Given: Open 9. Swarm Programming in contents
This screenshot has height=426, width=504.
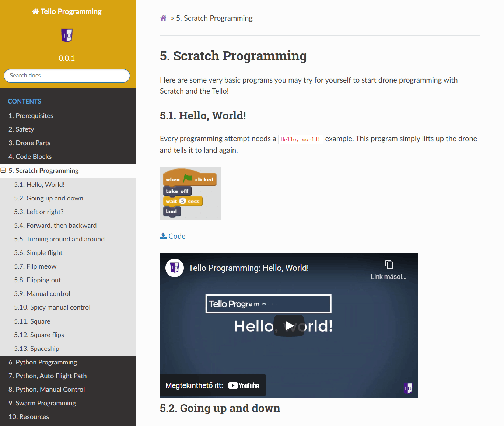Looking at the screenshot, I should tap(68, 403).
